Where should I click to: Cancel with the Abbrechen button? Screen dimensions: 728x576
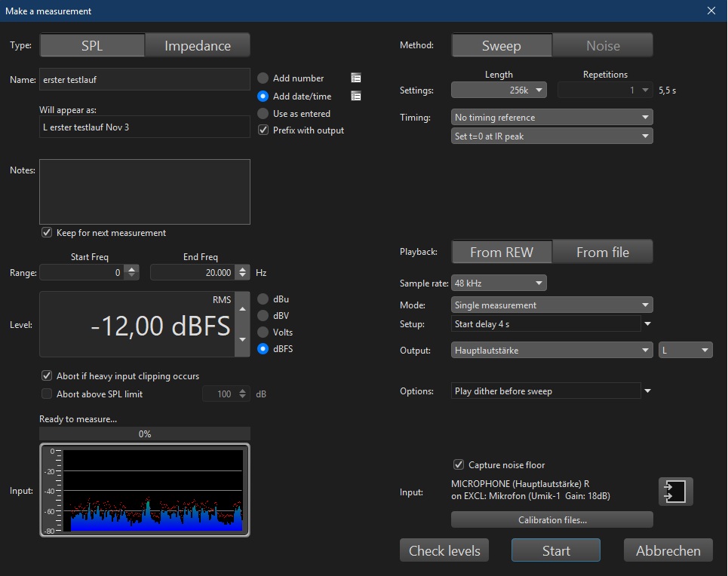click(x=668, y=550)
